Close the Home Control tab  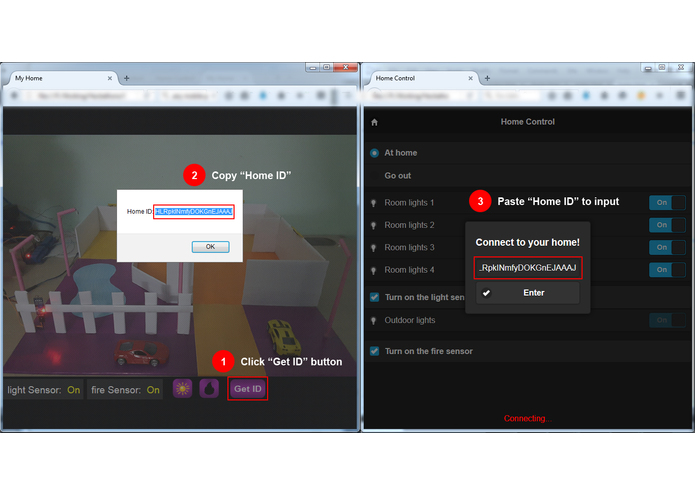click(x=471, y=78)
